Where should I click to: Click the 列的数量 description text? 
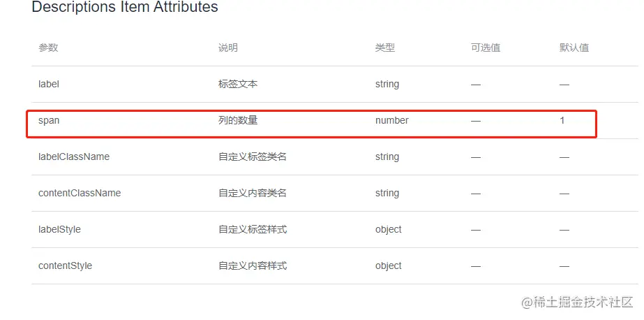238,120
